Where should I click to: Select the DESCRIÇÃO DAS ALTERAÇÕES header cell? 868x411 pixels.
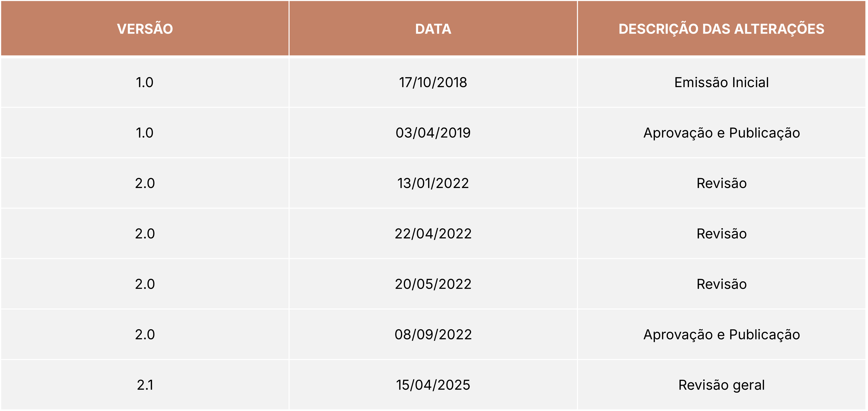click(721, 29)
